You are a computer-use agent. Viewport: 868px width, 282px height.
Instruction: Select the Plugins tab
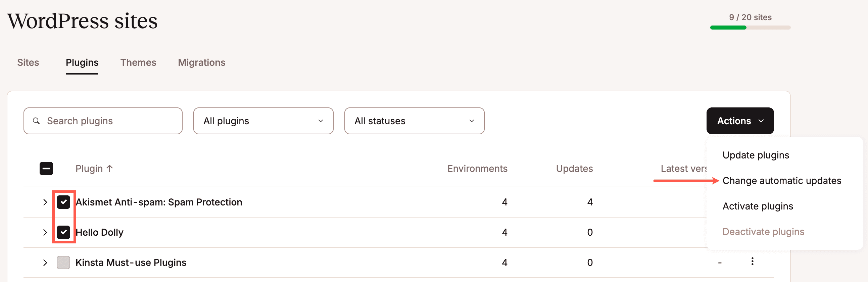82,63
